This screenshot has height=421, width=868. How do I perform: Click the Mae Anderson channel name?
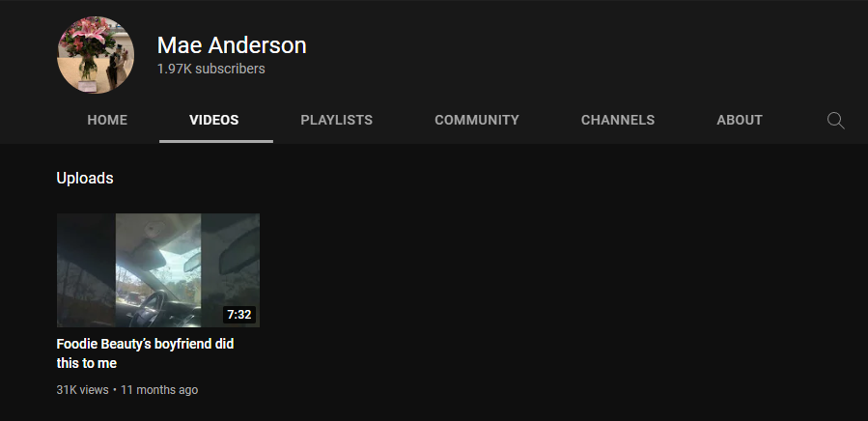pyautogui.click(x=232, y=45)
